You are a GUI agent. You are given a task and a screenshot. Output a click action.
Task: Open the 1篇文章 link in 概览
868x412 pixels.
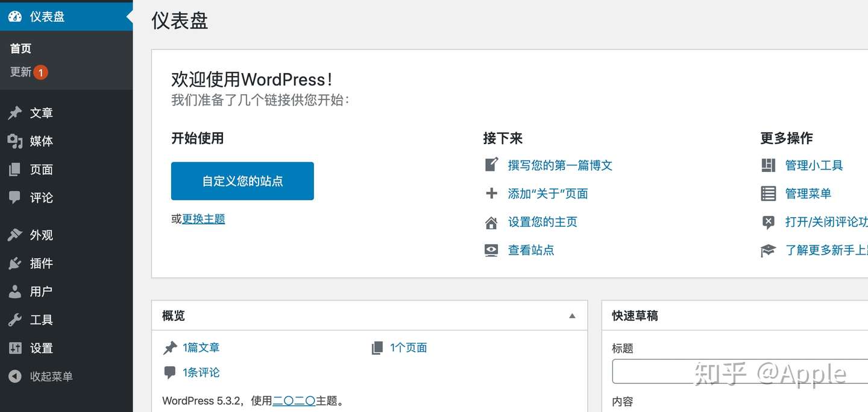point(201,348)
